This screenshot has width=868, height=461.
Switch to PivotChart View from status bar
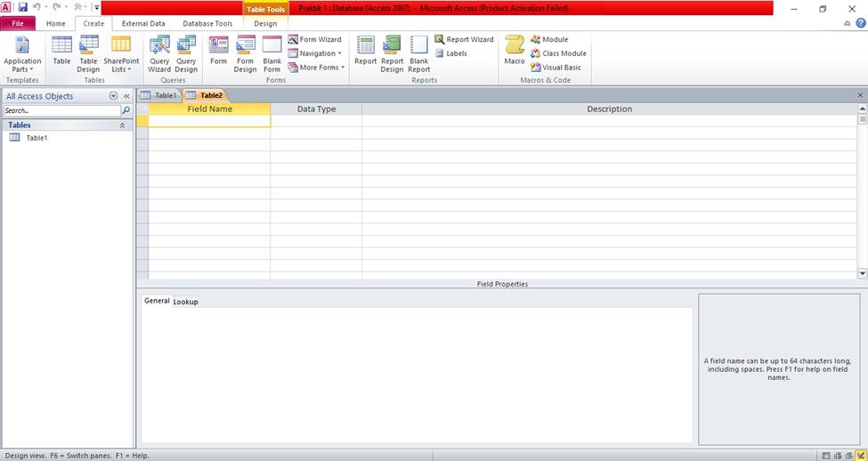click(x=848, y=456)
